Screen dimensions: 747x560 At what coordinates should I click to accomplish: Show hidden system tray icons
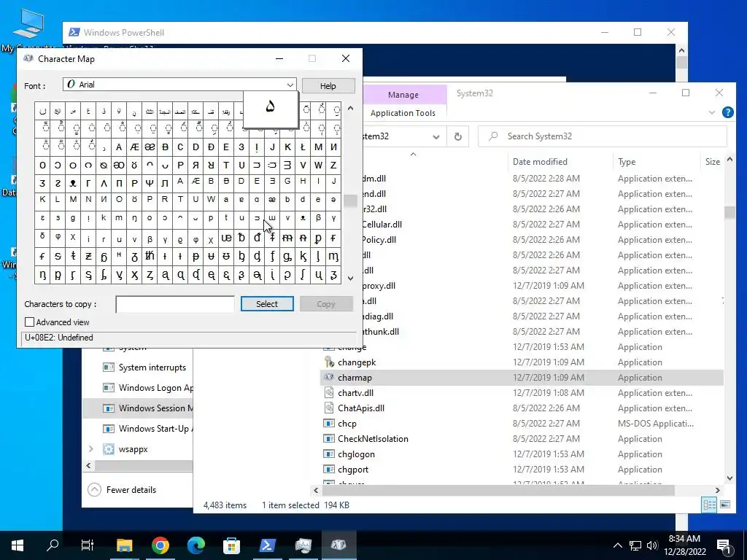pos(617,545)
